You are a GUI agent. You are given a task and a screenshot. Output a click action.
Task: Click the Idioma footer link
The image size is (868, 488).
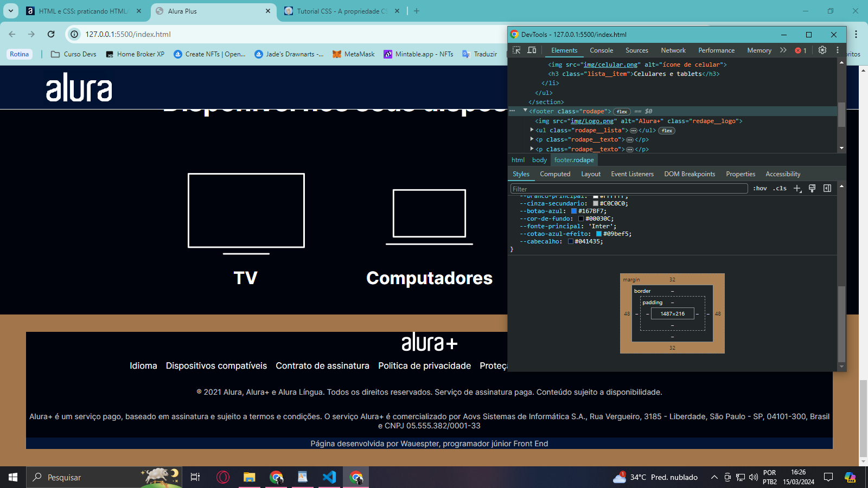pyautogui.click(x=143, y=366)
